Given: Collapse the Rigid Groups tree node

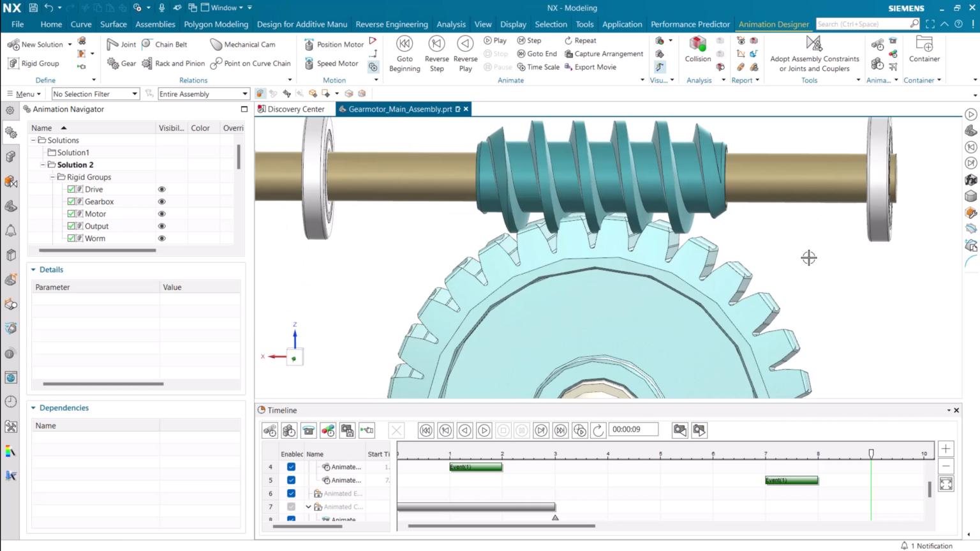Looking at the screenshot, I should pos(52,177).
